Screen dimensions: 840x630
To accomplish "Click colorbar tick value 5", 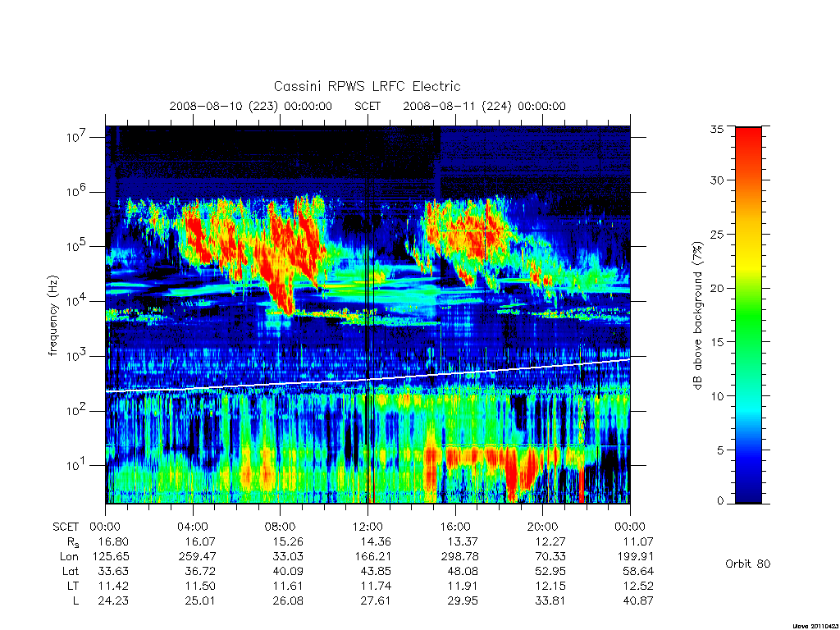I will click(720, 450).
